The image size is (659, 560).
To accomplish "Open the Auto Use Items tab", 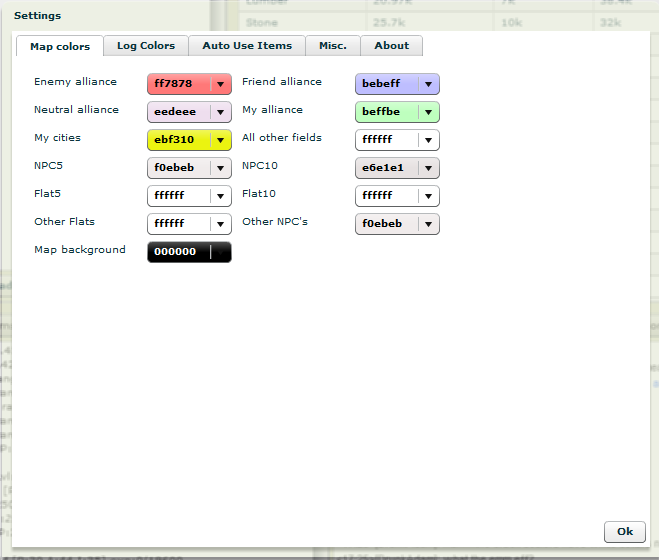I will pos(247,46).
